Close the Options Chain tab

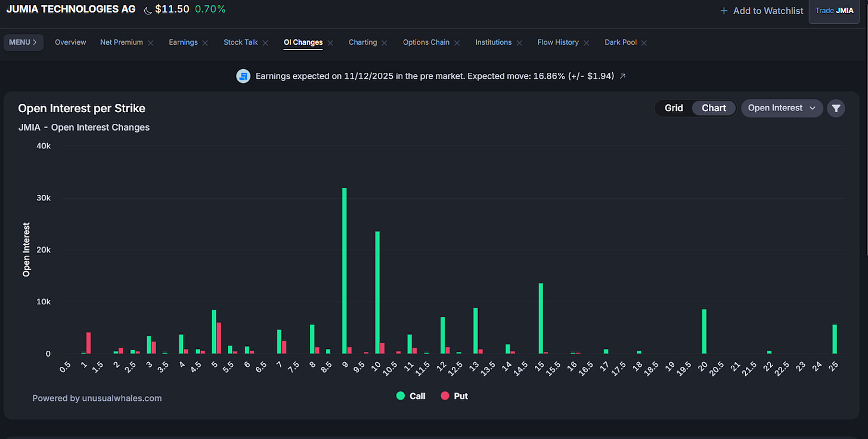(x=457, y=43)
